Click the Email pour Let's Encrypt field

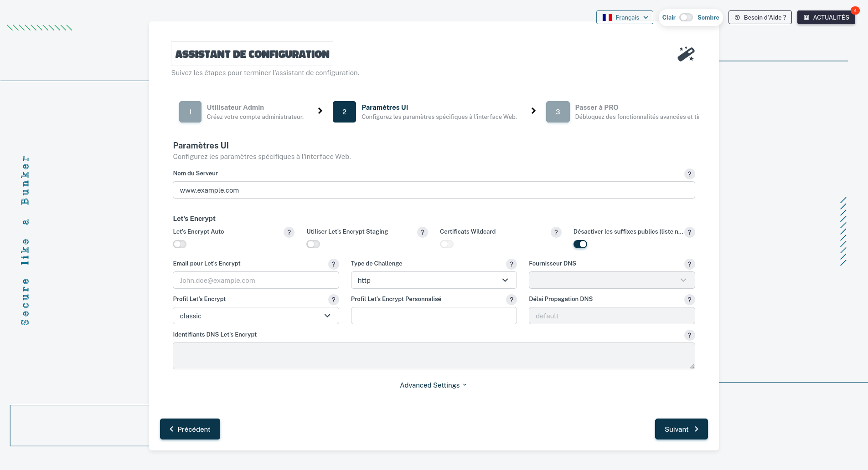256,280
